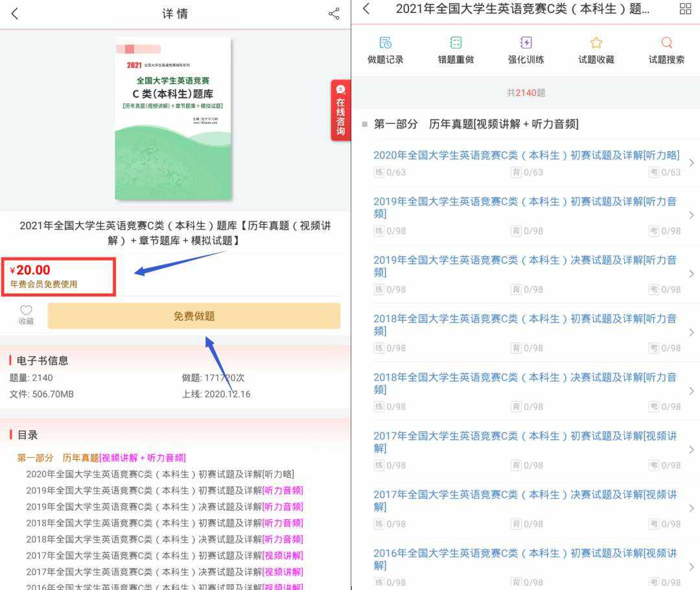This screenshot has width=700, height=590.
Task: Tap 第一部分 历年真题 section header in right list
Action: pyautogui.click(x=476, y=124)
